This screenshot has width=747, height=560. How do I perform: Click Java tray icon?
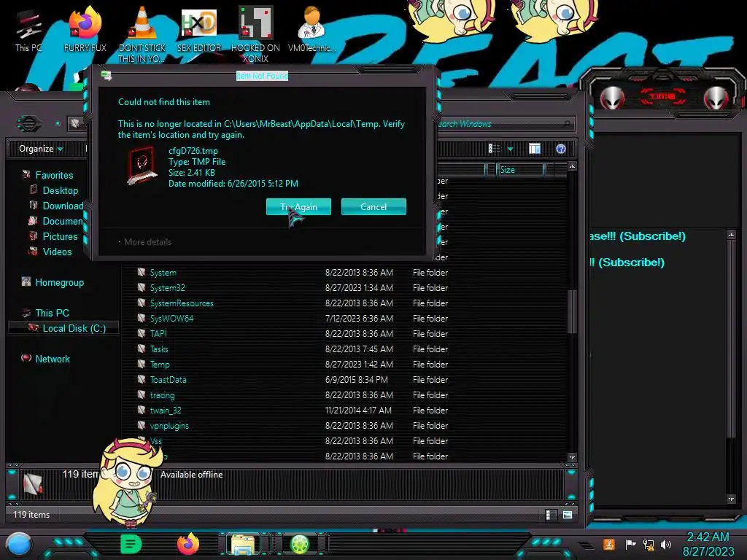608,544
